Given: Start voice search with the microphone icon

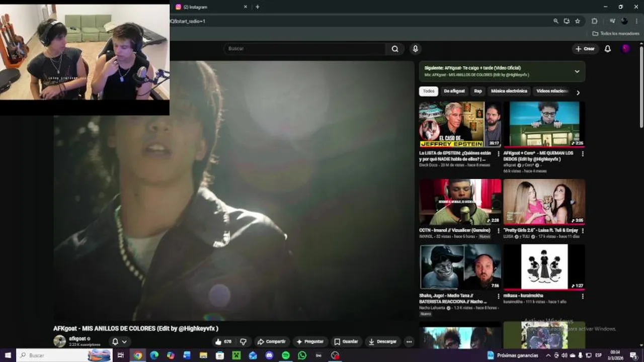Looking at the screenshot, I should [x=415, y=49].
